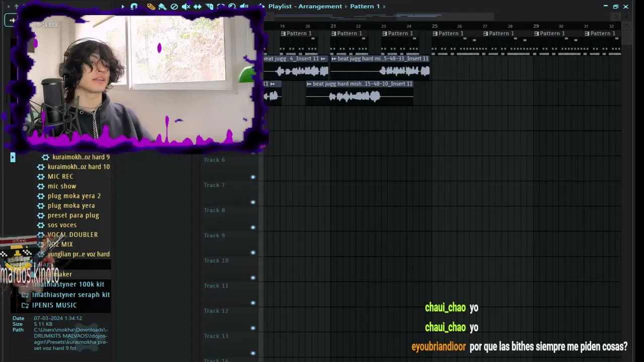Select the Track 7 header
The height and width of the screenshot is (362, 644).
pyautogui.click(x=229, y=193)
